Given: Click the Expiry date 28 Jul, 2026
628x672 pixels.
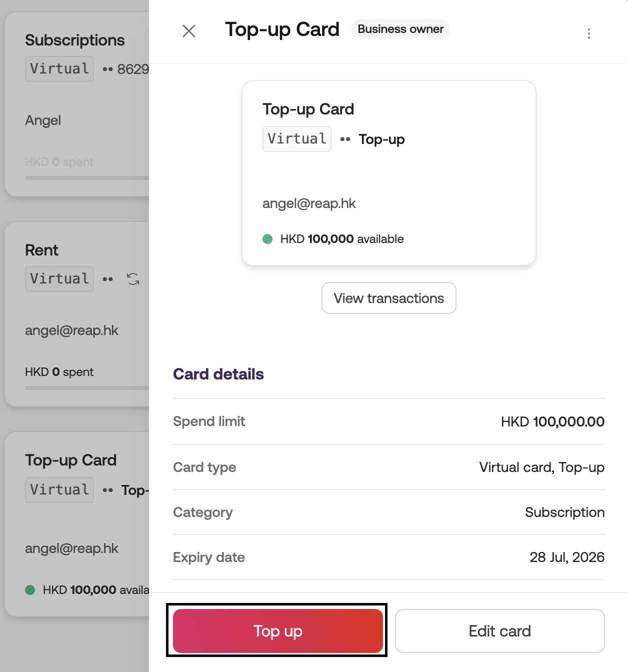Looking at the screenshot, I should pyautogui.click(x=567, y=557).
